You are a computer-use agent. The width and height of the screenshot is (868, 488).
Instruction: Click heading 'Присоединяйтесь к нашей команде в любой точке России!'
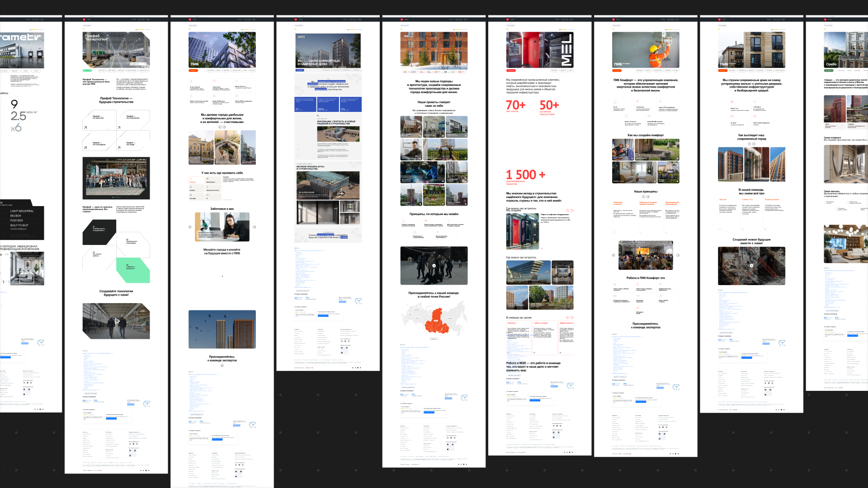[x=434, y=295]
